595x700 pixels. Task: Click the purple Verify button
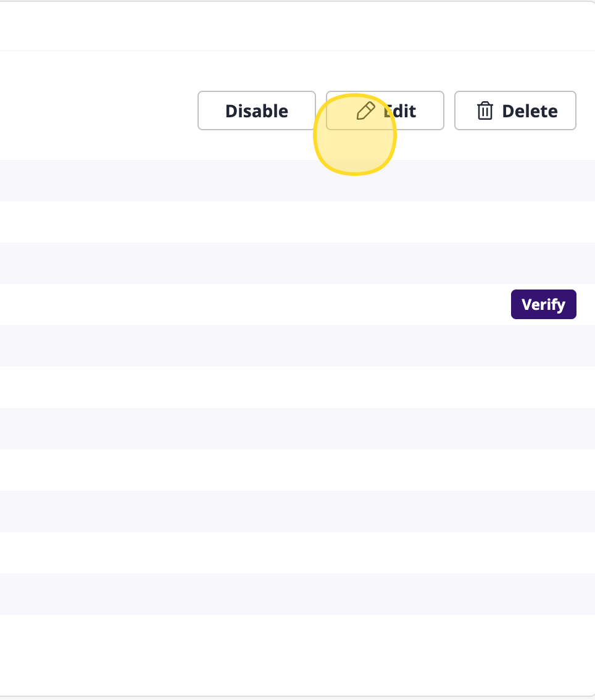click(543, 304)
